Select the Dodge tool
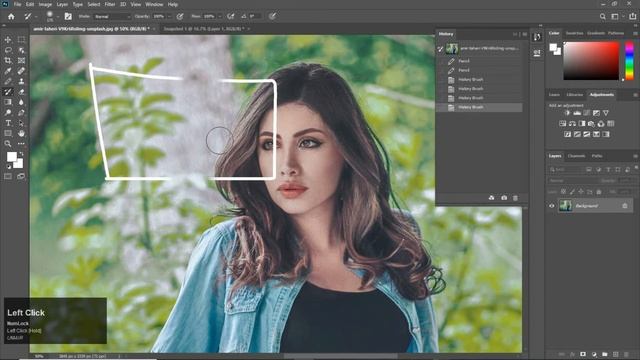Screen dimensions: 640x360 click(8, 113)
